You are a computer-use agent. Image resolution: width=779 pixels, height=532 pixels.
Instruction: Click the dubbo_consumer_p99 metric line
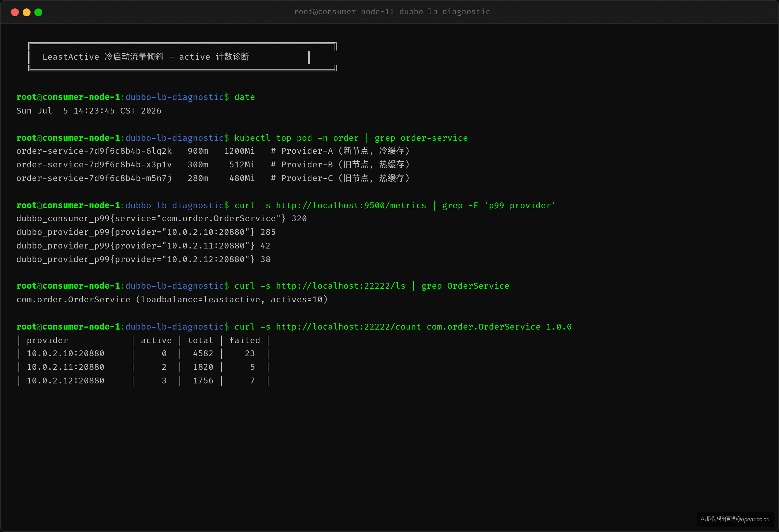pyautogui.click(x=162, y=218)
